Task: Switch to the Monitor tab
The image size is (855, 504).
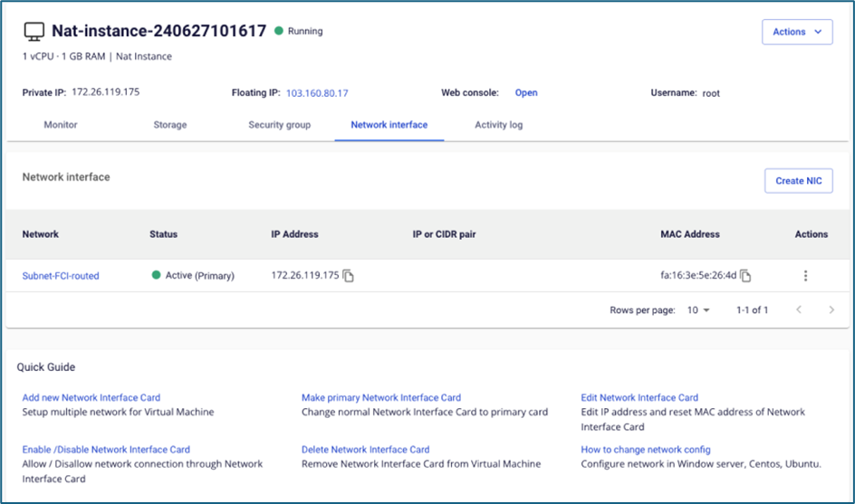Action: [61, 125]
